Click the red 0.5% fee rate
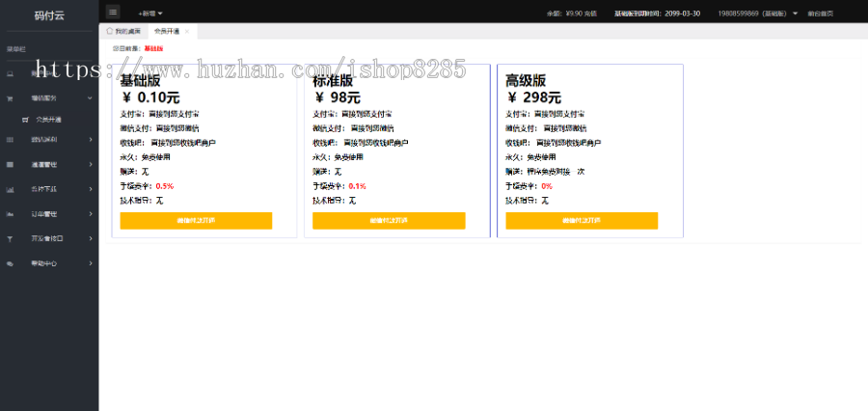The width and height of the screenshot is (868, 411). pos(164,186)
